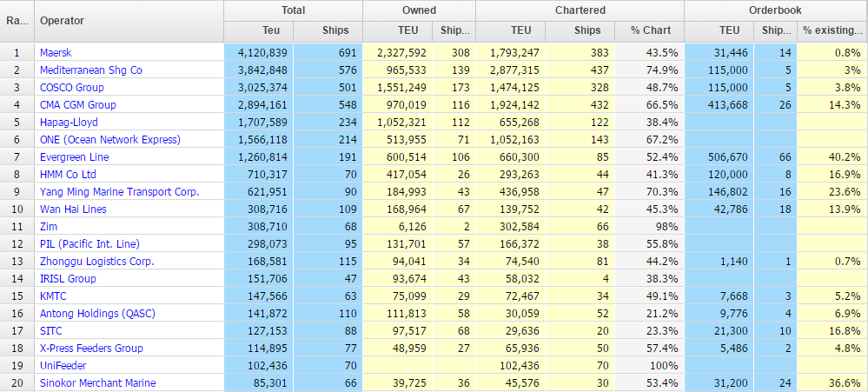Open the Hapag-Lloyd operator link
The image size is (868, 392).
(x=69, y=123)
